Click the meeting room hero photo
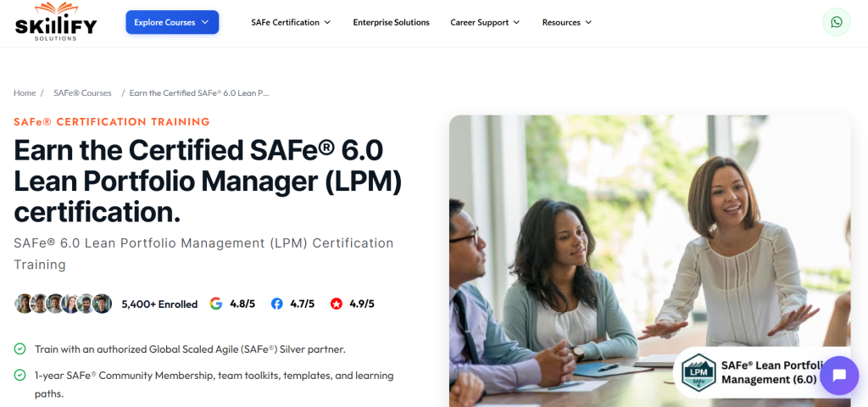This screenshot has width=868, height=407. (649, 261)
